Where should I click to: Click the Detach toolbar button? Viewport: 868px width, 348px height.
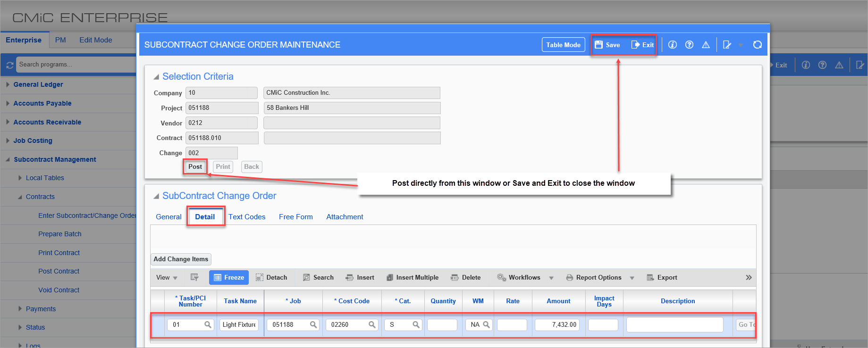tap(271, 277)
